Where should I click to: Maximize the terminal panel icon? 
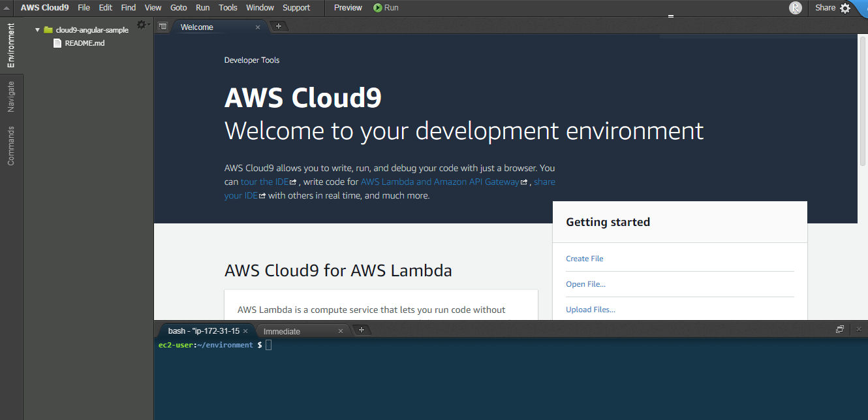tap(840, 329)
